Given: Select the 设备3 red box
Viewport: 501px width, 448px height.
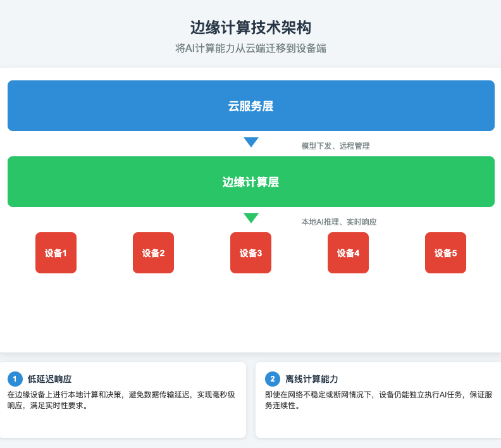Looking at the screenshot, I should point(251,252).
